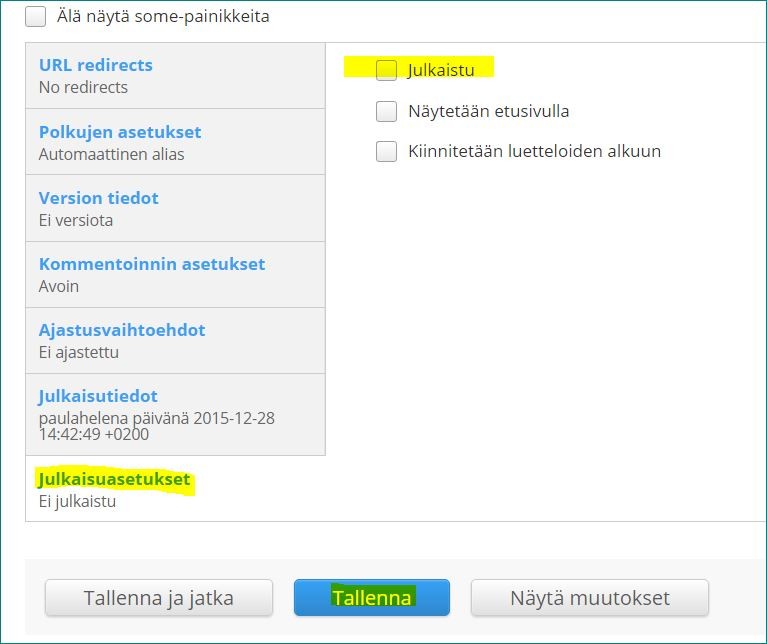767x644 pixels.
Task: Click the highlighted "Julkaistu" label text
Action: [441, 70]
